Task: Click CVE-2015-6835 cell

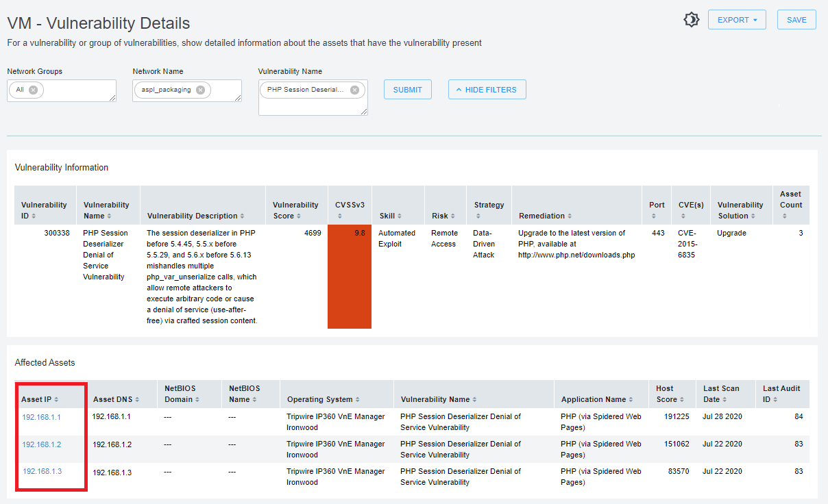Action: [x=687, y=244]
